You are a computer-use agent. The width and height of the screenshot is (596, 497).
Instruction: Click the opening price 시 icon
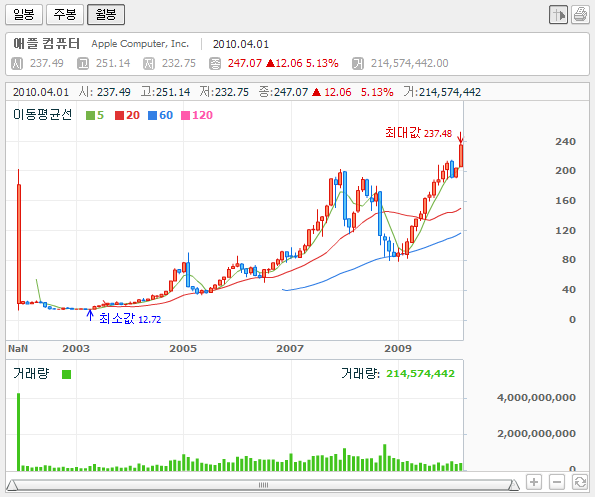pos(17,63)
